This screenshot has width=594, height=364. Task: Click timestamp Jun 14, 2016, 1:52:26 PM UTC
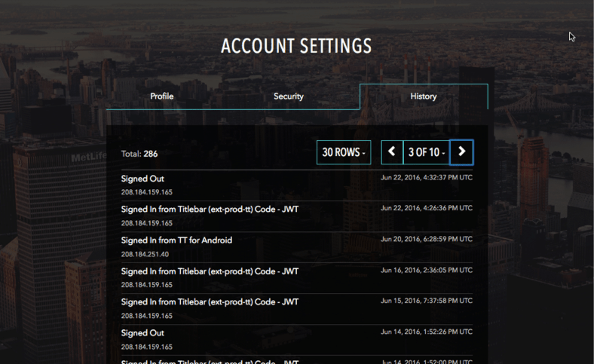[427, 332]
